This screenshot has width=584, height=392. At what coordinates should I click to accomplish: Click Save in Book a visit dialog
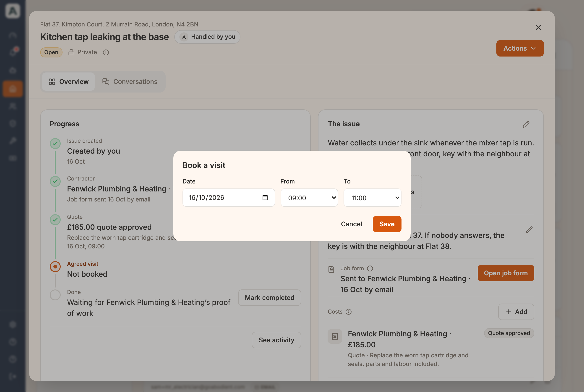click(387, 224)
